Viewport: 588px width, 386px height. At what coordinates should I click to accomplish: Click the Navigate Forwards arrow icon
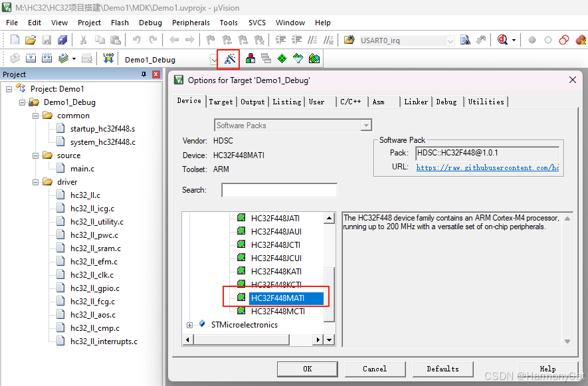(190, 40)
